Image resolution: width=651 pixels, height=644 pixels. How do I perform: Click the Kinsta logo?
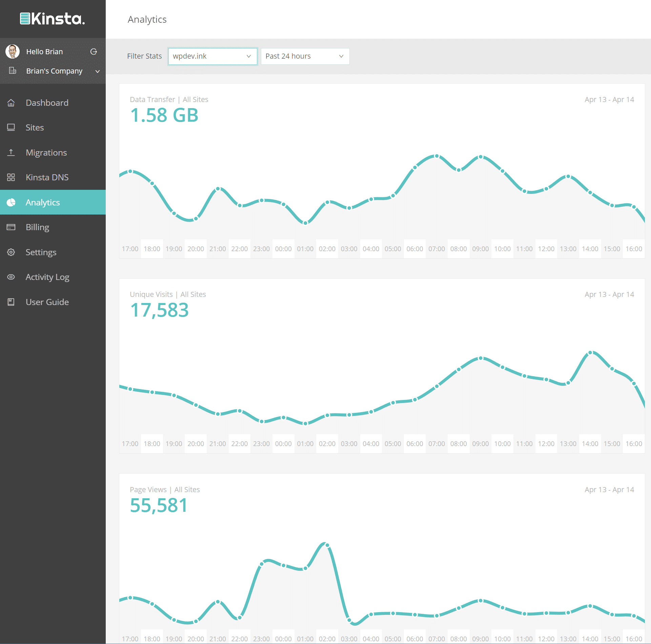[x=53, y=19]
